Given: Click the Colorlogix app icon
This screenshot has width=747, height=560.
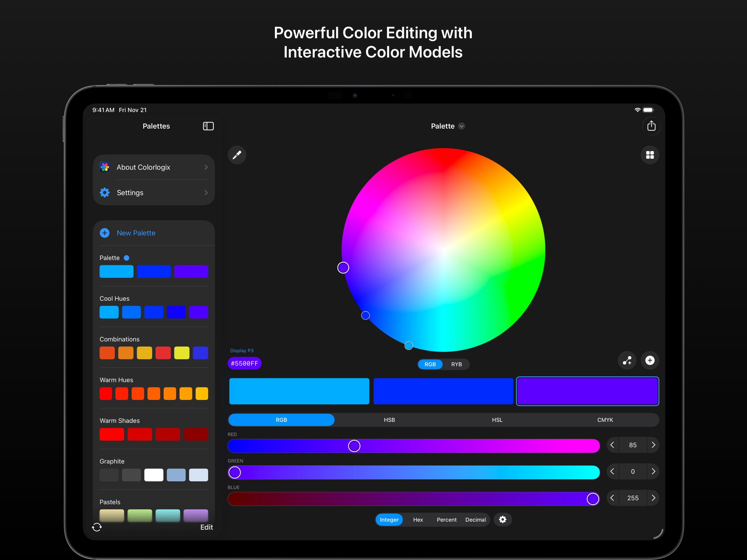Looking at the screenshot, I should tap(105, 167).
